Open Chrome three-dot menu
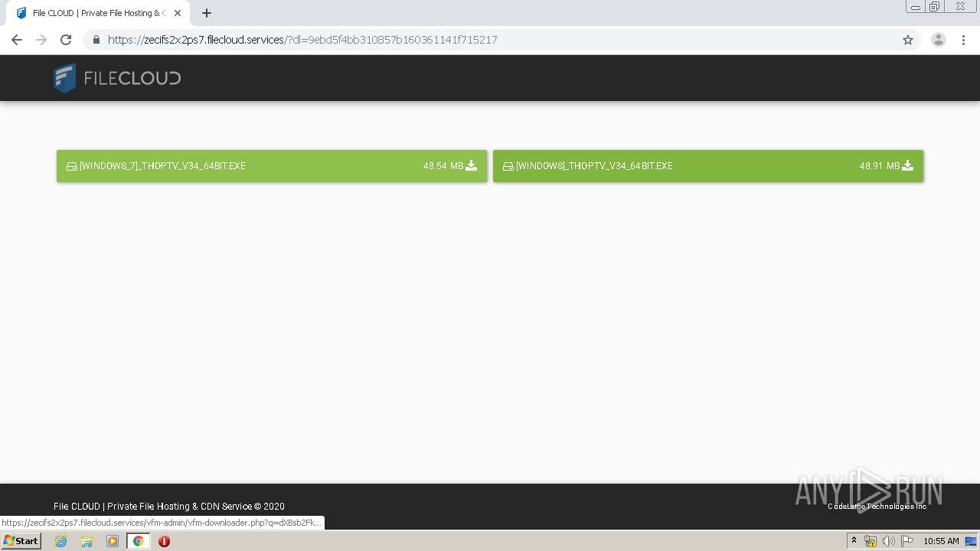This screenshot has width=980, height=551. (964, 40)
